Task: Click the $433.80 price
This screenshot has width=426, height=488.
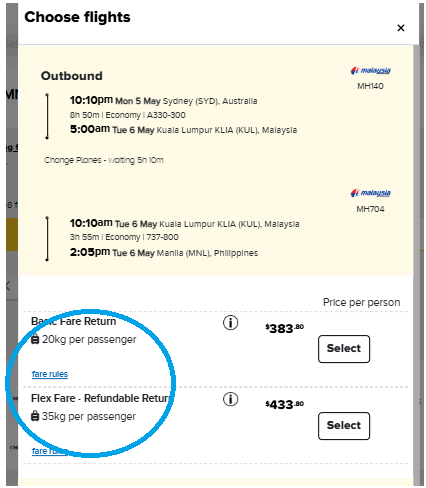Action: pos(284,405)
